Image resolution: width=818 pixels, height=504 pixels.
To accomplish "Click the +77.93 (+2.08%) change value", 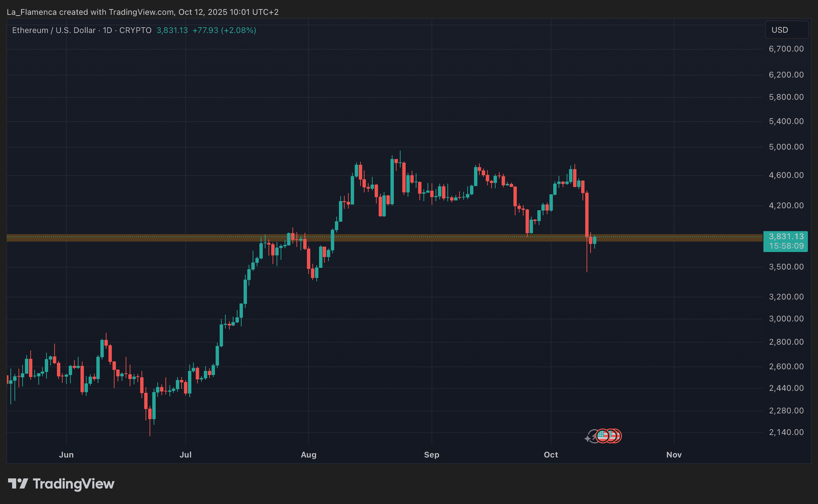I will click(x=224, y=30).
